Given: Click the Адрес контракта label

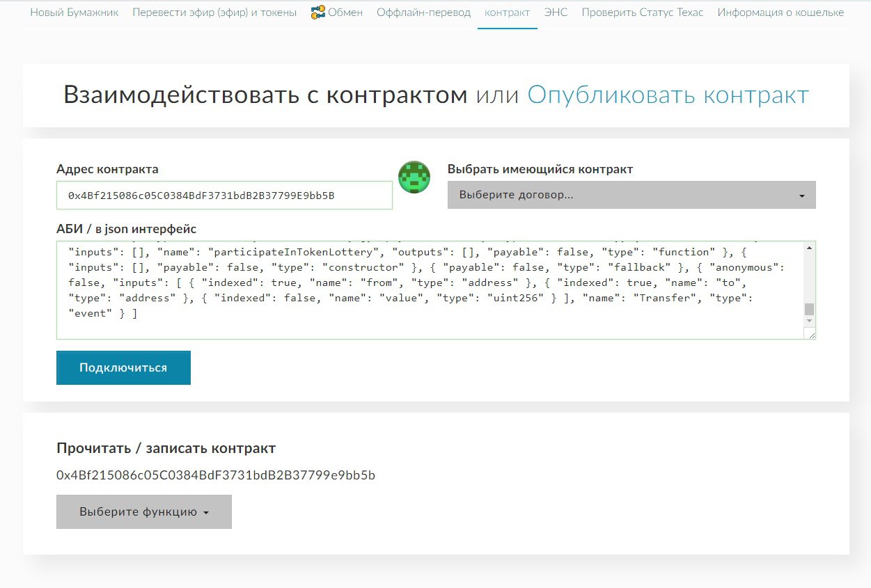Looking at the screenshot, I should point(107,169).
